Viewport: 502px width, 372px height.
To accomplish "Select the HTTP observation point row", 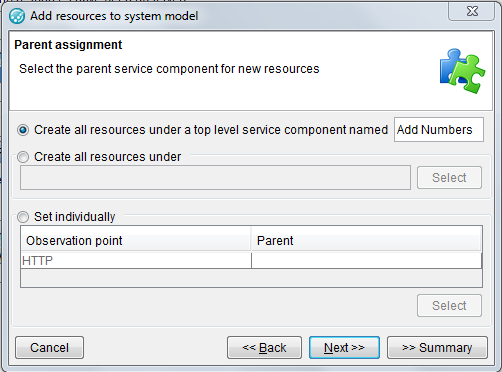I will 251,260.
